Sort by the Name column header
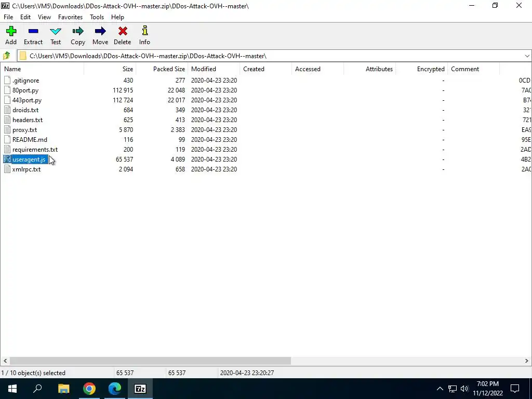The width and height of the screenshot is (532, 399). pos(42,69)
